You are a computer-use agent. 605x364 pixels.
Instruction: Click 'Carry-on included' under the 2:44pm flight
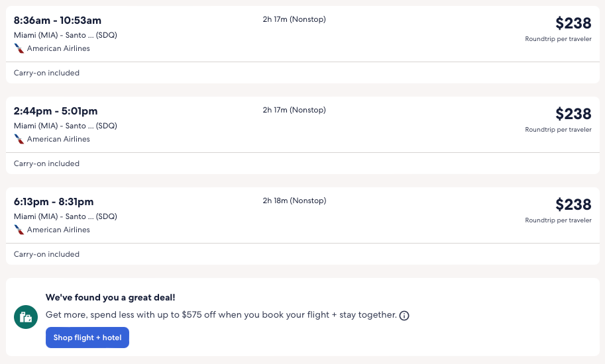pos(46,163)
